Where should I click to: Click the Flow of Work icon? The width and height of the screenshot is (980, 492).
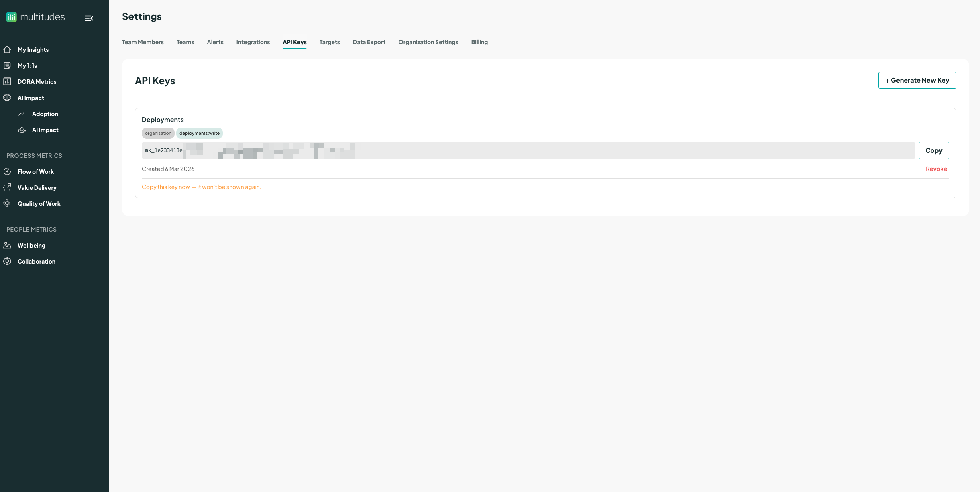[x=7, y=171]
